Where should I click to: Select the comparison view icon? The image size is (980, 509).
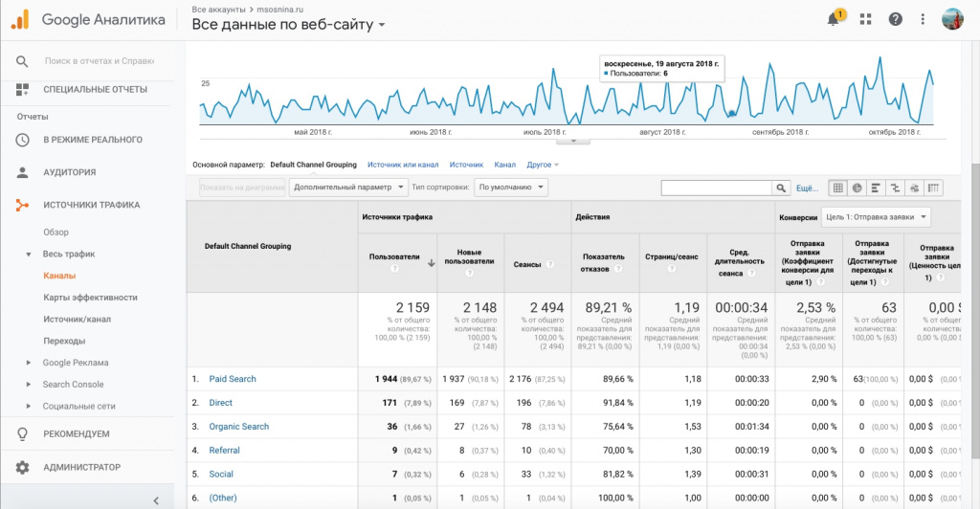(896, 188)
